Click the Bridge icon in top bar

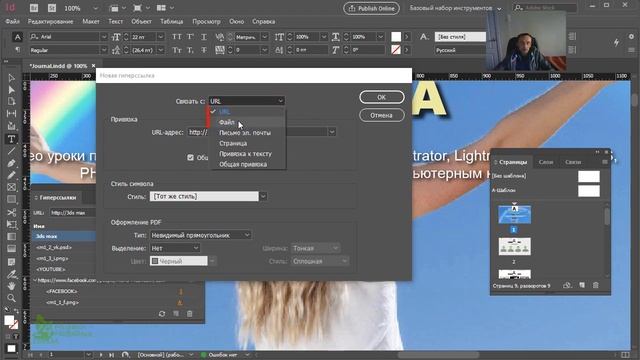pyautogui.click(x=34, y=8)
